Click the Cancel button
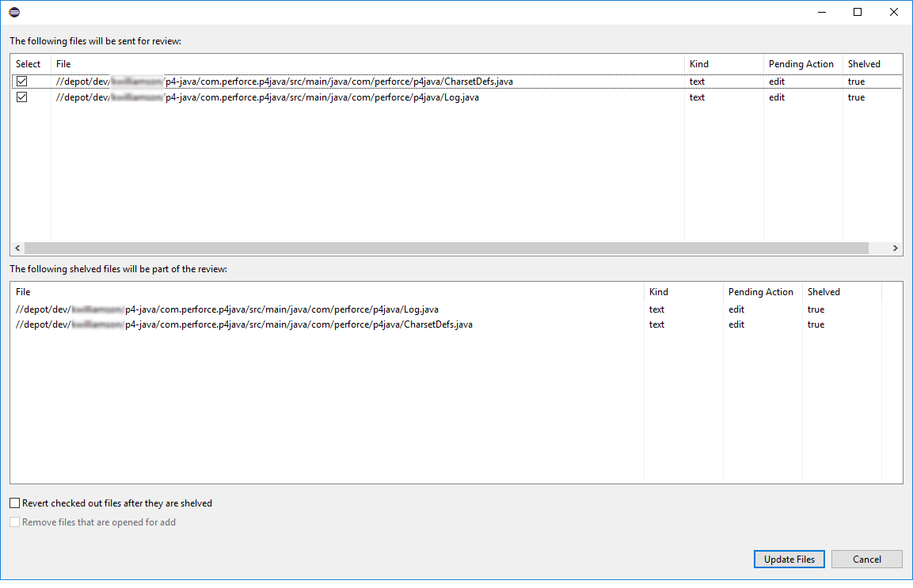Screen dimensions: 913x588 866,559
